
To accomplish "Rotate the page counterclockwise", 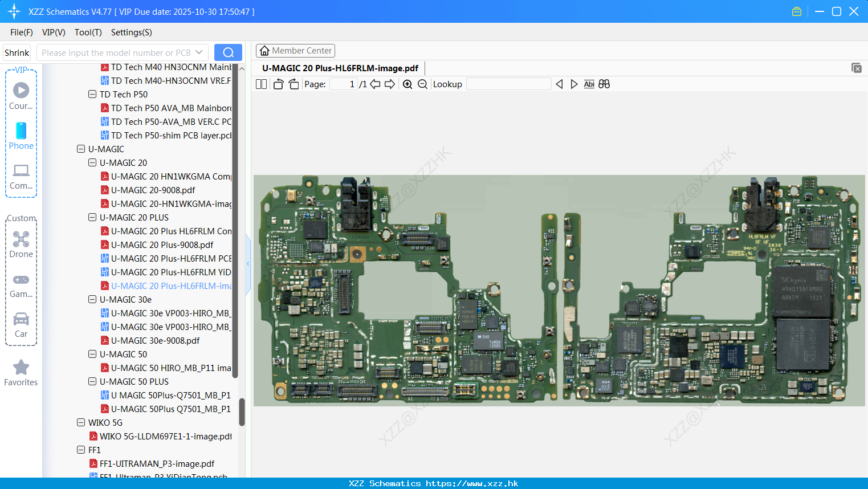I will [x=279, y=84].
